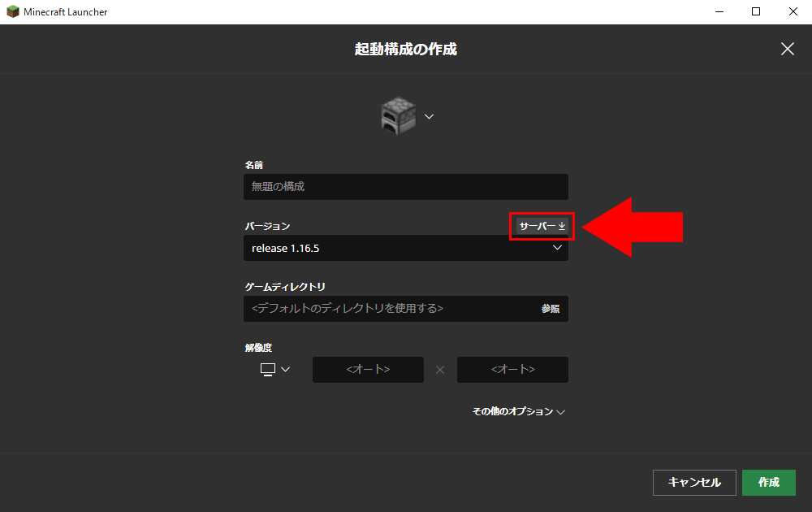Viewport: 812px width, 512px height.
Task: Expand the profile icon chooser chevron
Action: [430, 116]
